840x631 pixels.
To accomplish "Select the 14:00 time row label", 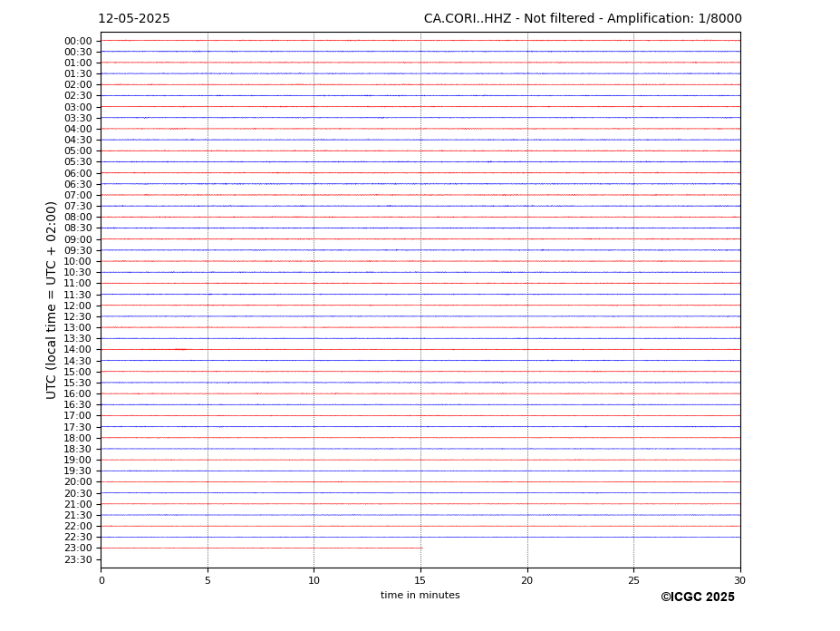I will (78, 350).
